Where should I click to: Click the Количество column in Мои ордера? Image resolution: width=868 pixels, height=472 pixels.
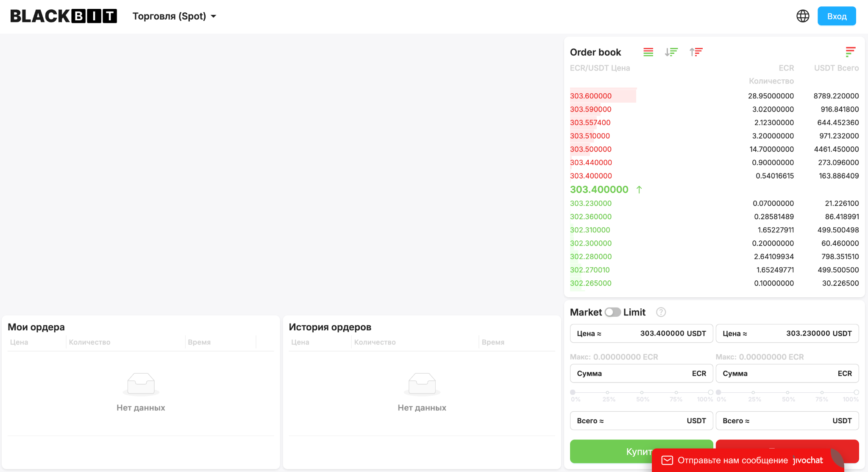(89, 342)
